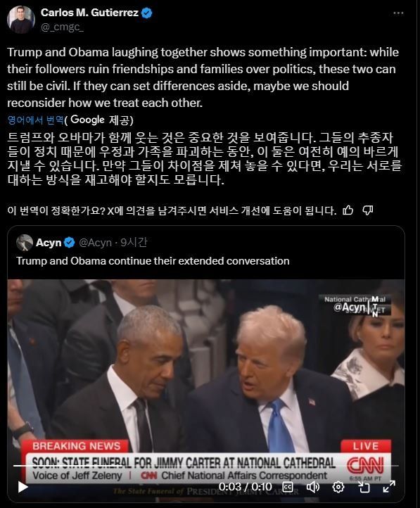Give thumbs down to the translation
Screen dimensions: 420x508
pos(367,210)
